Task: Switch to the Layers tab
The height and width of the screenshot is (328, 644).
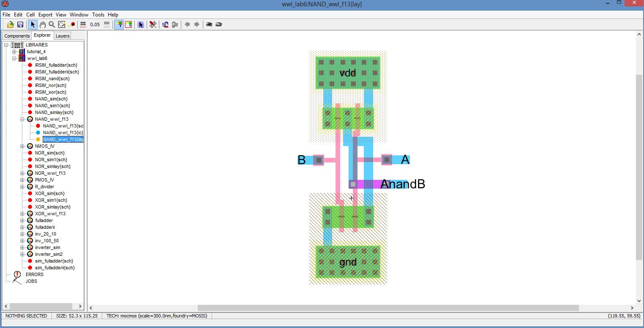Action: point(63,36)
